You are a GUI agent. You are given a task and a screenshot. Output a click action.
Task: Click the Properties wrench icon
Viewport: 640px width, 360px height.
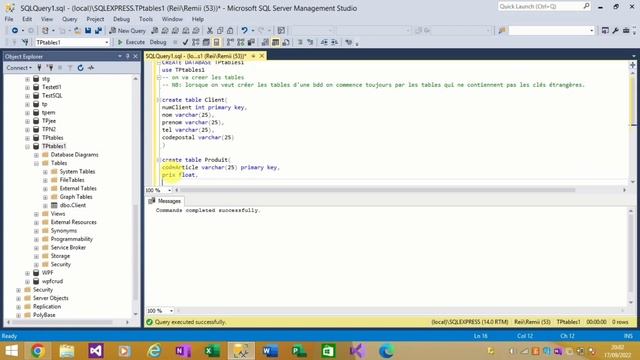pos(615,31)
